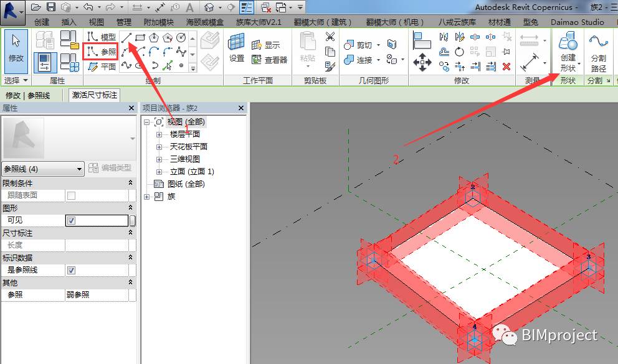Click the Reference (参照) value field 弱参照
618x364 pixels.
click(x=97, y=295)
